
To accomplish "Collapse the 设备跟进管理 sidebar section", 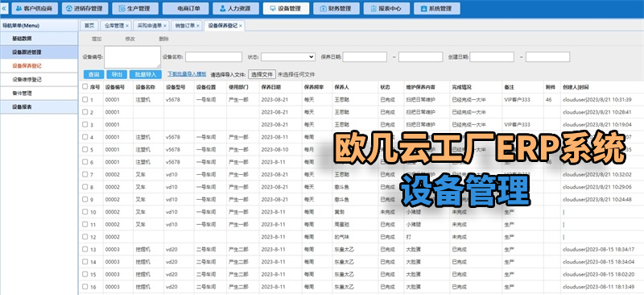I will (x=39, y=52).
